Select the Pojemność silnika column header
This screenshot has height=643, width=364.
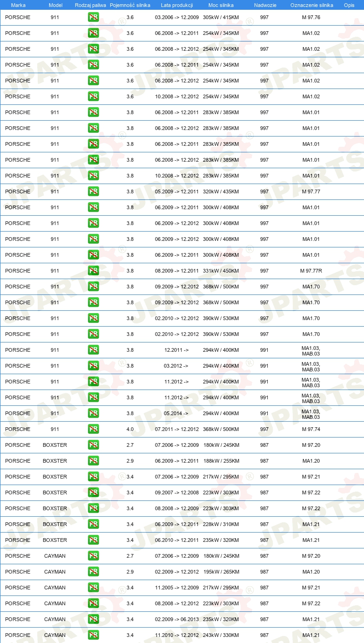(130, 5)
